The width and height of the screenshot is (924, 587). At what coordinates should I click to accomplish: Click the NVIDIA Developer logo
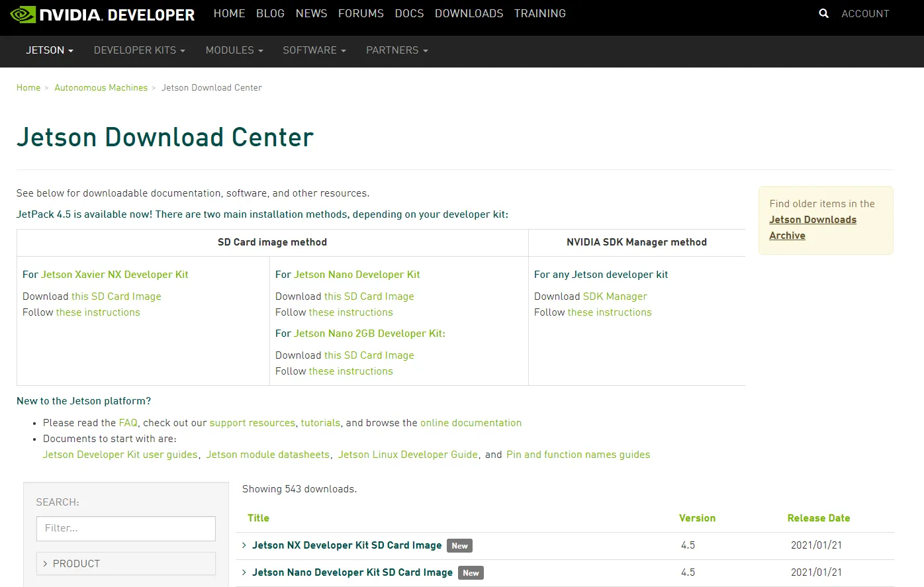pyautogui.click(x=103, y=14)
